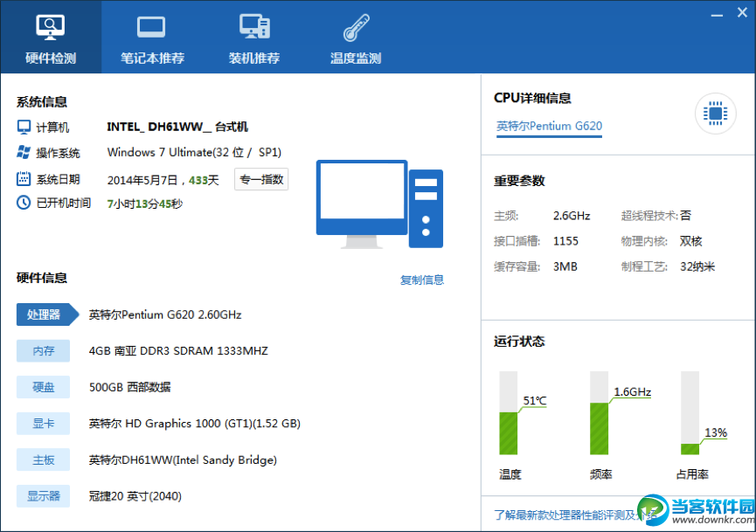This screenshot has width=756, height=532.
Task: Click the 制程工艺 32纳米 value
Action: tap(697, 266)
